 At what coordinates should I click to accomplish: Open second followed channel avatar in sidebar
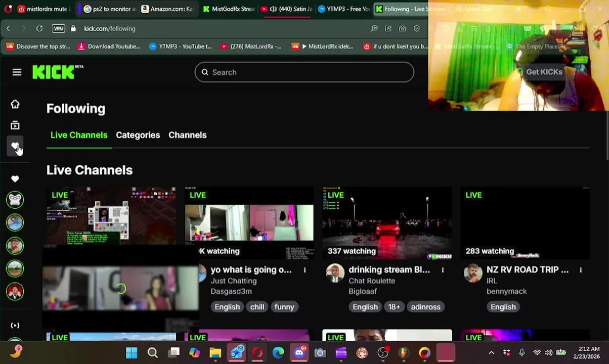pyautogui.click(x=15, y=222)
